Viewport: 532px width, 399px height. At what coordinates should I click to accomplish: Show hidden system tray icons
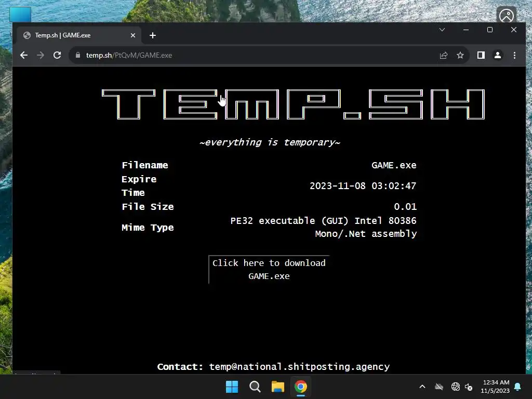(422, 387)
